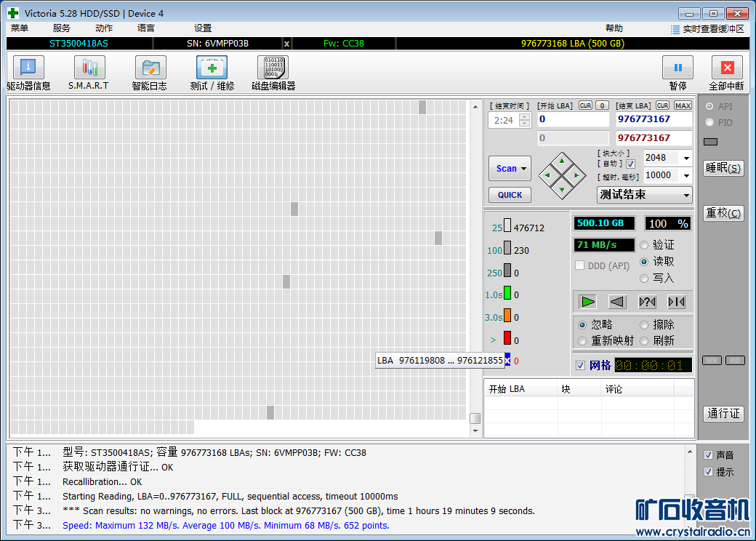Click the green Victoria cross title icon
Image resolution: width=756 pixels, height=541 pixels.
point(13,13)
